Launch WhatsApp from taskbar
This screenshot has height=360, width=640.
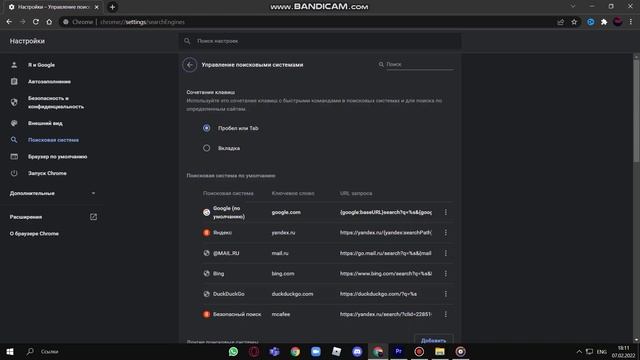click(233, 351)
